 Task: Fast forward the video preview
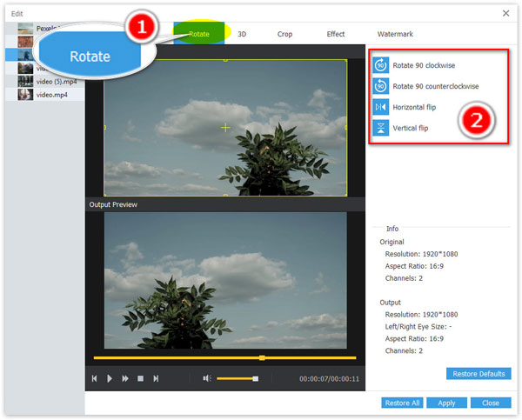(x=125, y=378)
